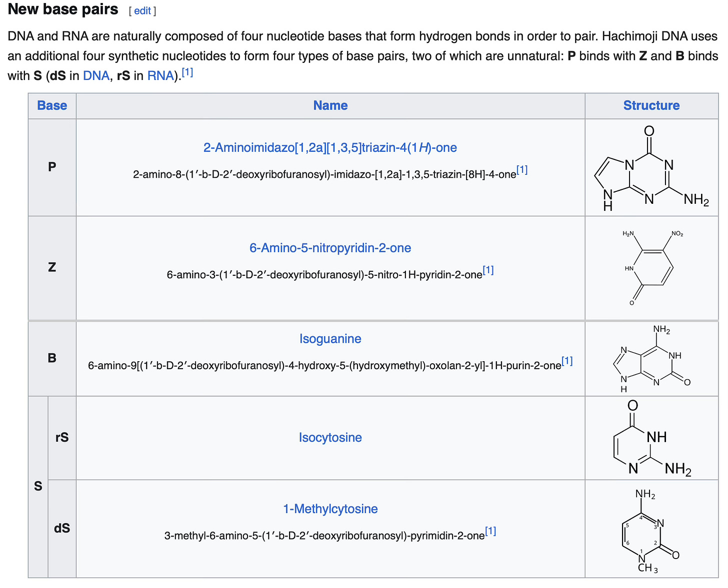Image resolution: width=728 pixels, height=588 pixels.
Task: Sort table by the Base column header
Action: tap(52, 105)
